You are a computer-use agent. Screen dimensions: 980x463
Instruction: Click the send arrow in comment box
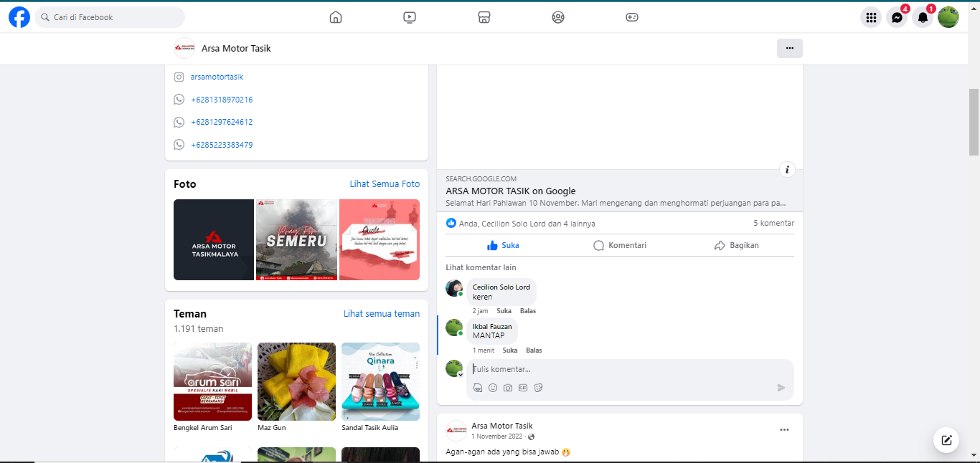click(x=781, y=388)
